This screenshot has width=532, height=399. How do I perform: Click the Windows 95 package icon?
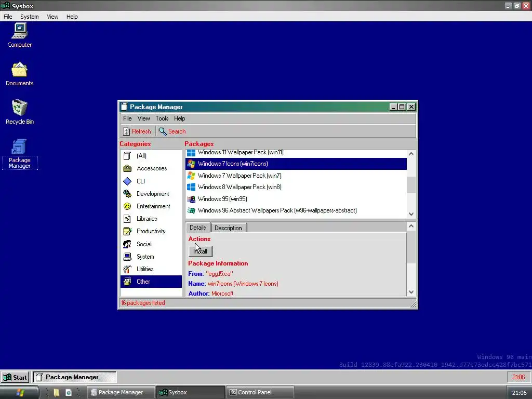pos(191,199)
